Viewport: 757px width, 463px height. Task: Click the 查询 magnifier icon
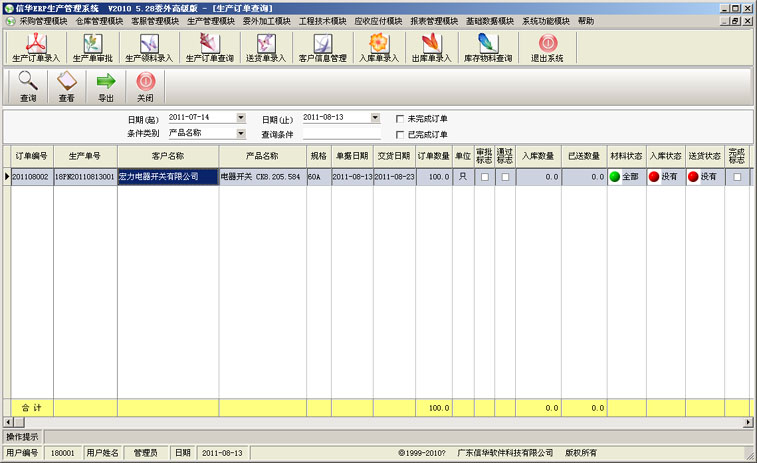pyautogui.click(x=28, y=86)
